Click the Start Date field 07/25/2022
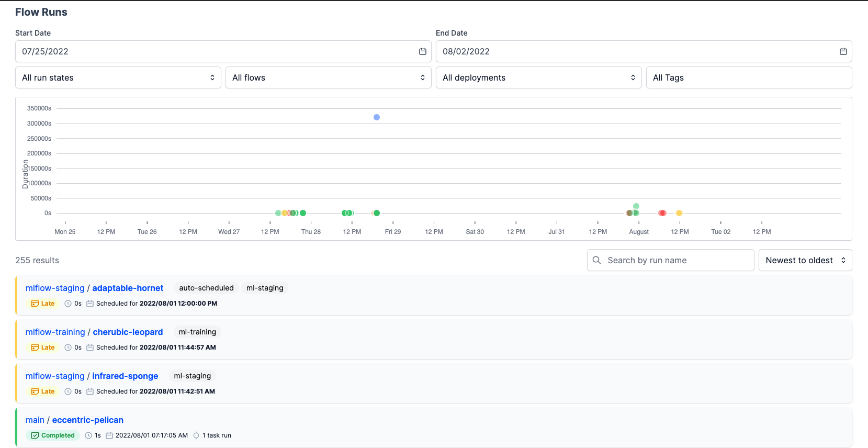Viewport: 868px width, 448px height. pyautogui.click(x=223, y=51)
